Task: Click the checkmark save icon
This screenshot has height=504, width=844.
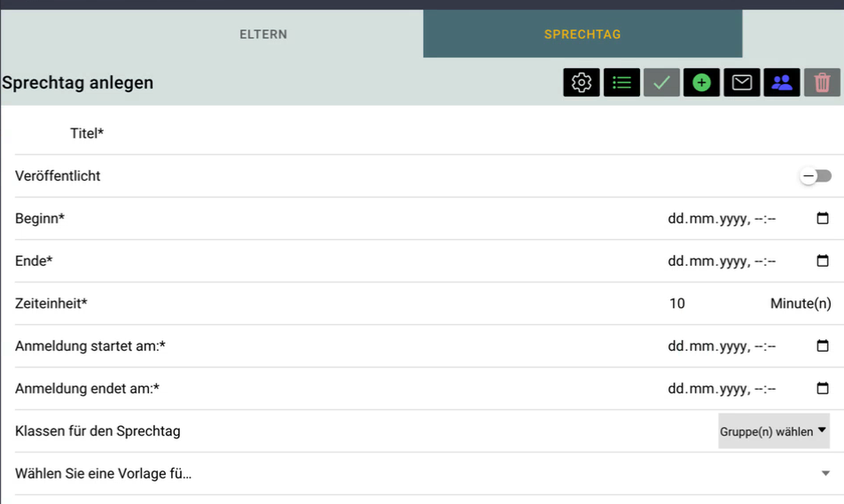Action: [x=661, y=82]
